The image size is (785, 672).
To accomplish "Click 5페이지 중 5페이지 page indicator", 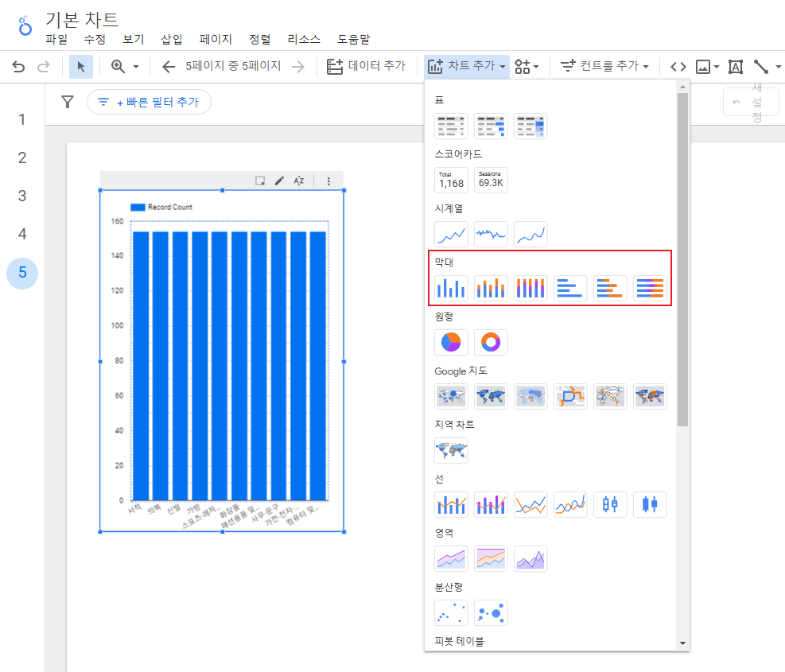I will coord(233,65).
